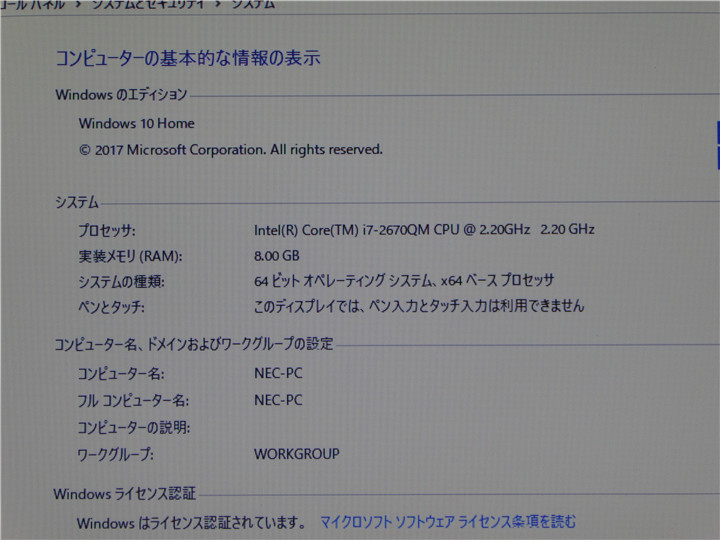Open the Microsoft software license terms link
This screenshot has width=720, height=540.
coord(448,522)
